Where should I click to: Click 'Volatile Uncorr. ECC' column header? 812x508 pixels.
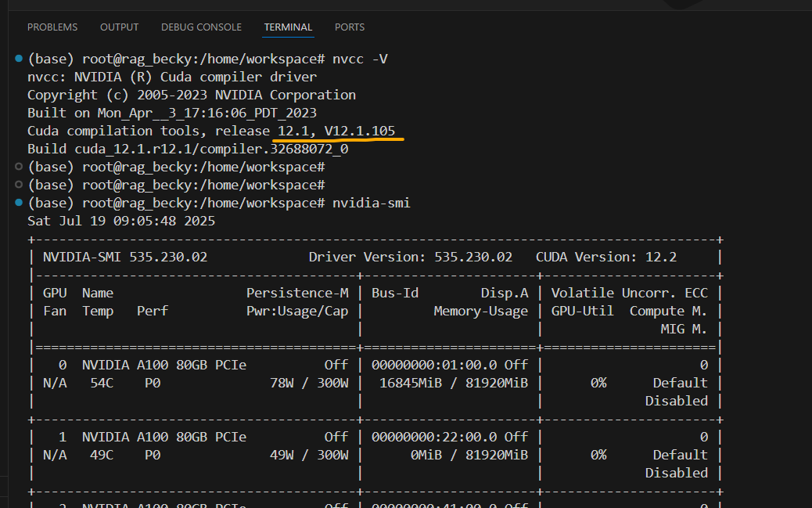629,293
